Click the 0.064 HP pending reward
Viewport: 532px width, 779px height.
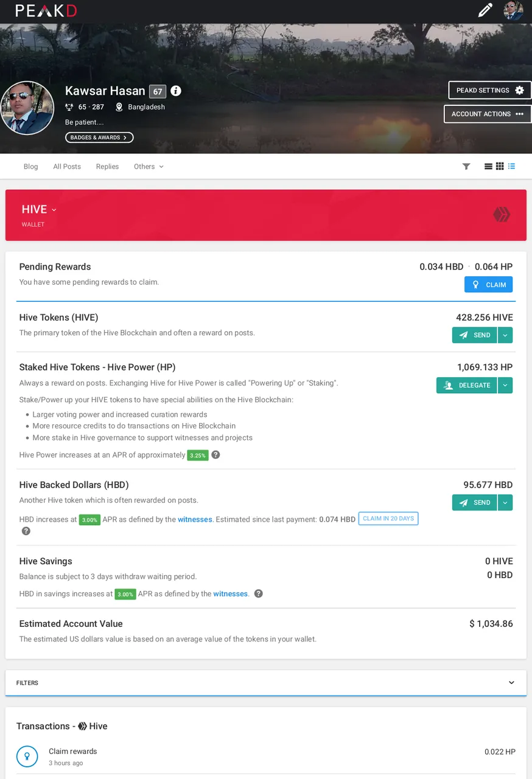tap(494, 267)
